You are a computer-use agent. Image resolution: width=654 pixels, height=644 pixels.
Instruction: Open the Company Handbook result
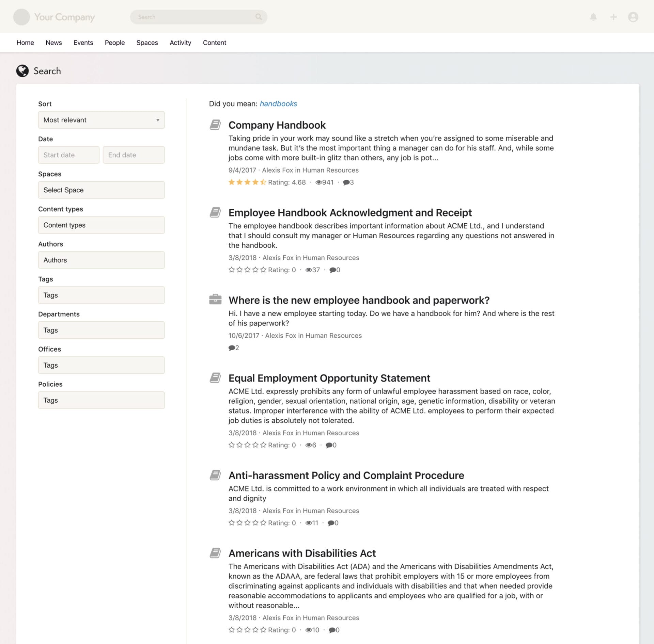277,125
